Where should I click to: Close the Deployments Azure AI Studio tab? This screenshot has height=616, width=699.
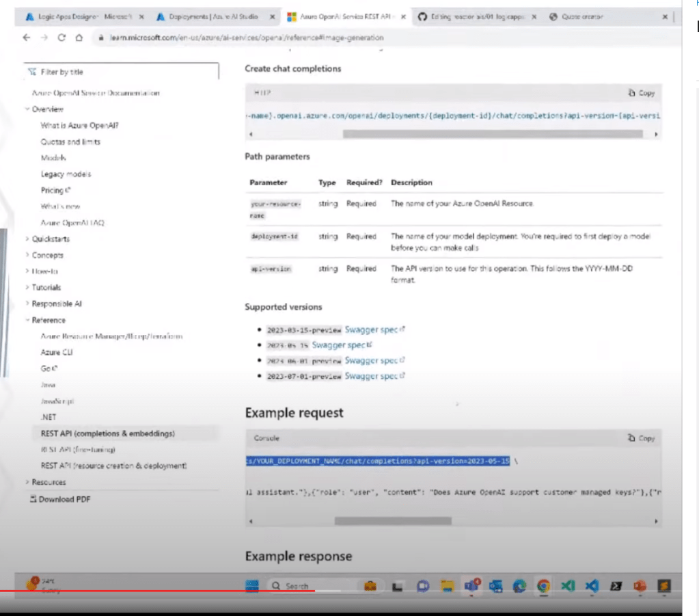273,17
